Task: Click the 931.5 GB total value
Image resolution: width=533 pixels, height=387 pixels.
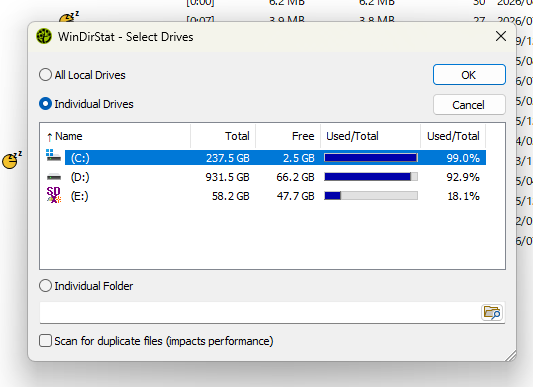Action: coord(227,177)
